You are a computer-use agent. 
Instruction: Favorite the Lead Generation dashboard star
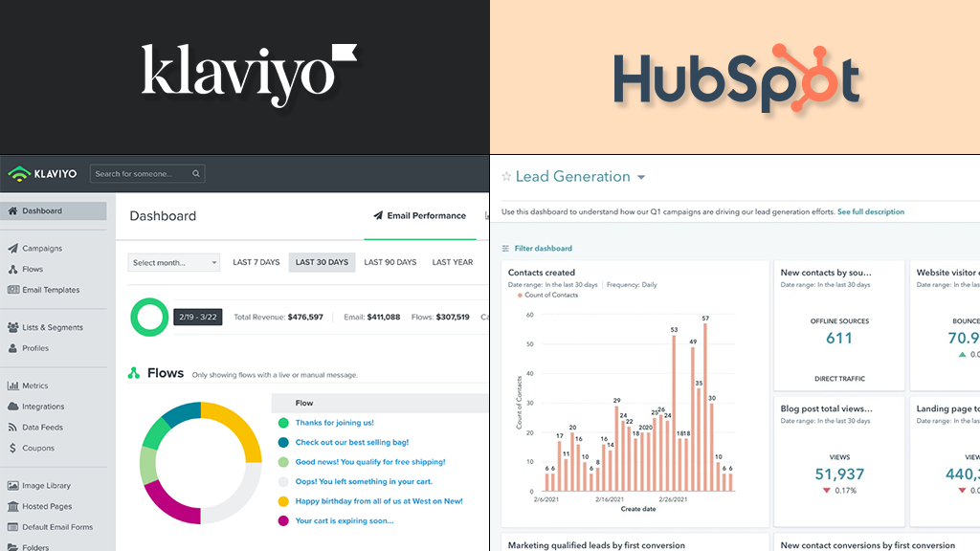pos(506,177)
